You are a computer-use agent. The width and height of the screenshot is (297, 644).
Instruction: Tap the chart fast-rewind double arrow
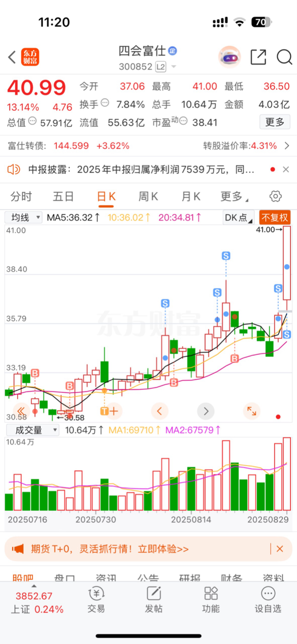[21, 411]
